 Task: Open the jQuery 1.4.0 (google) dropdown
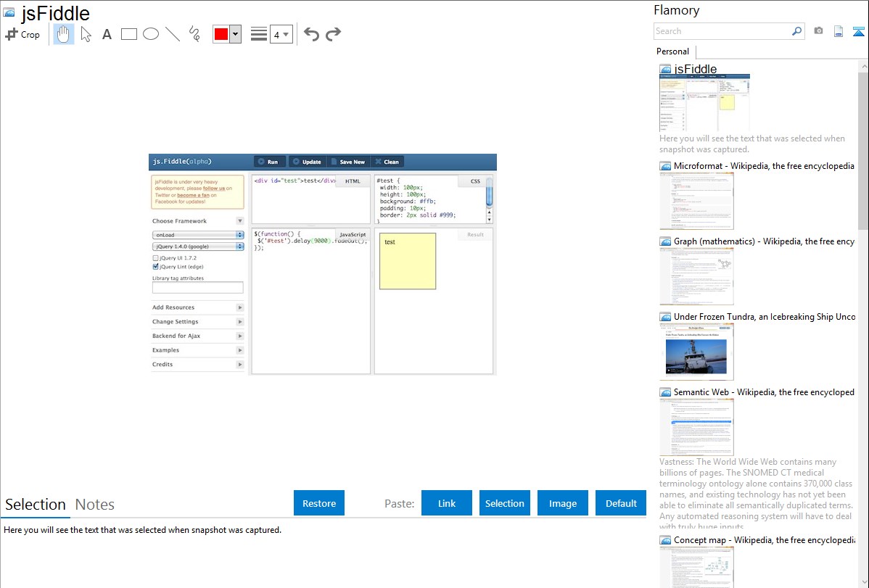198,247
